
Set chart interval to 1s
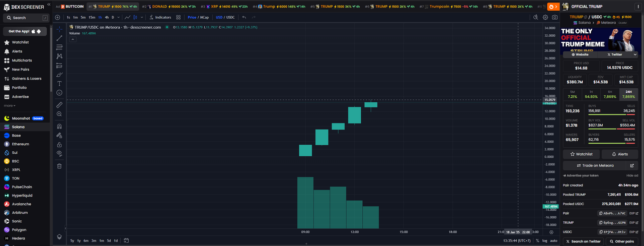click(x=68, y=17)
